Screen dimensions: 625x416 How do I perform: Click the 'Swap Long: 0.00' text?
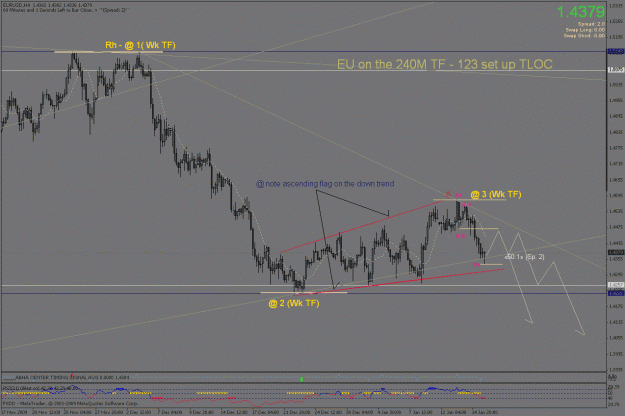585,30
